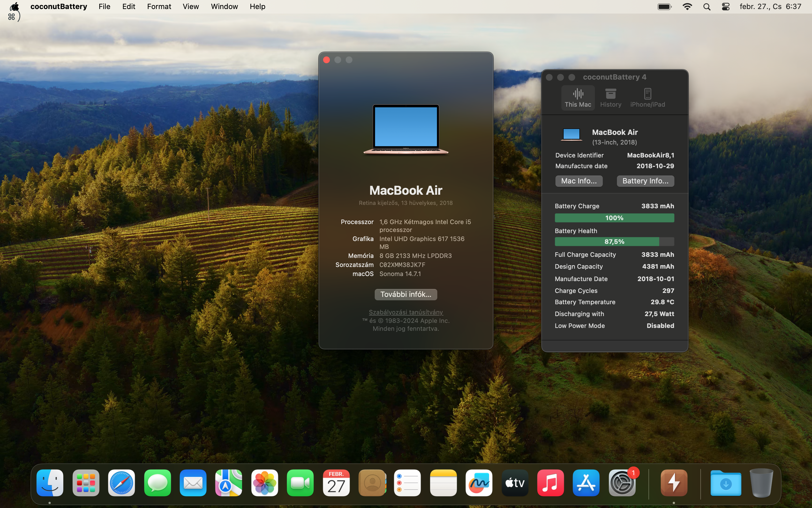Click the Design Capacity value 4381 mAh
Viewport: 812px width, 508px height.
pyautogui.click(x=658, y=266)
